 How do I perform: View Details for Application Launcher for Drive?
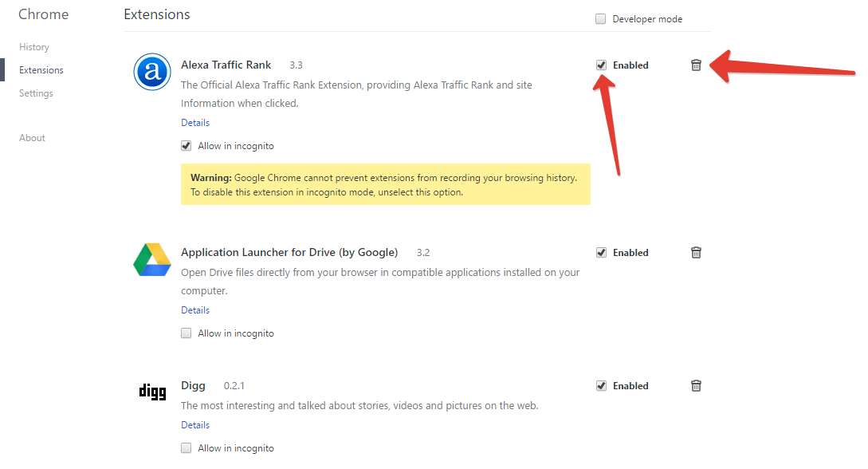195,310
